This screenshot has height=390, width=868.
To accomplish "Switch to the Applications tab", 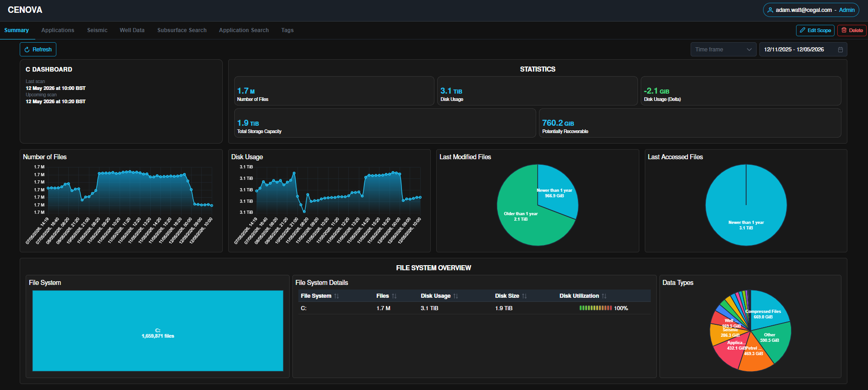I will (x=58, y=30).
